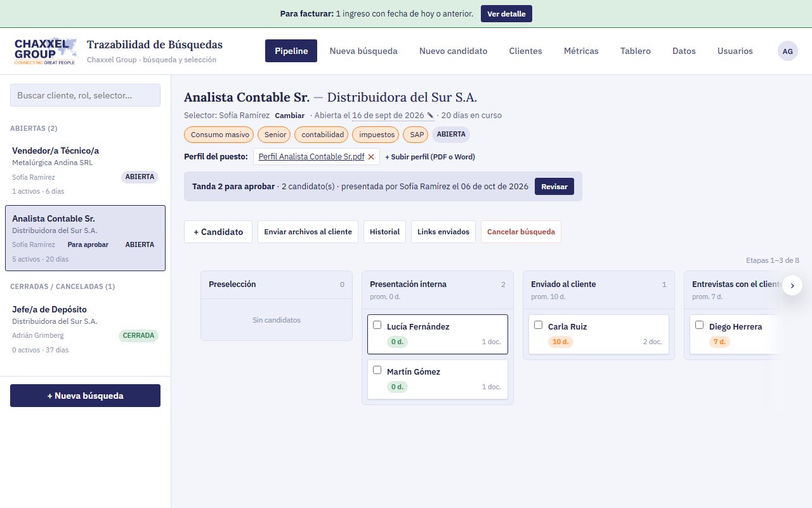
Task: Open the Perfil Analista Contable Sr.pdf link
Action: [x=311, y=157]
